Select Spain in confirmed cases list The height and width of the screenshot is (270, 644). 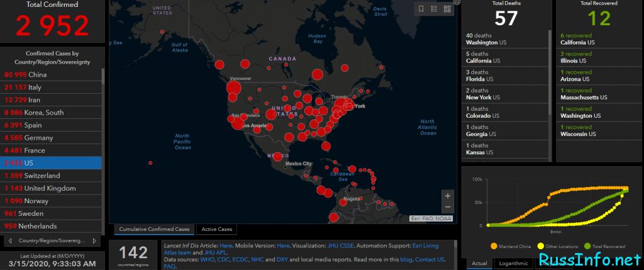pyautogui.click(x=51, y=125)
